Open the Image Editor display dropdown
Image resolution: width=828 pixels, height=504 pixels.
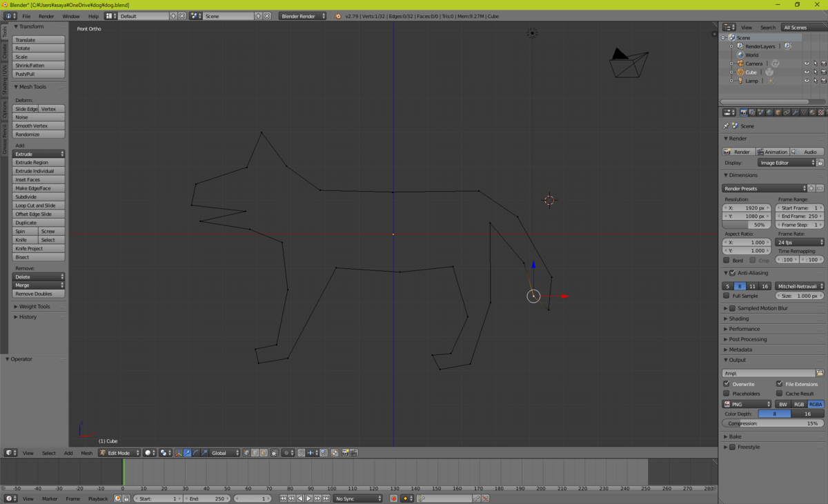coord(786,163)
